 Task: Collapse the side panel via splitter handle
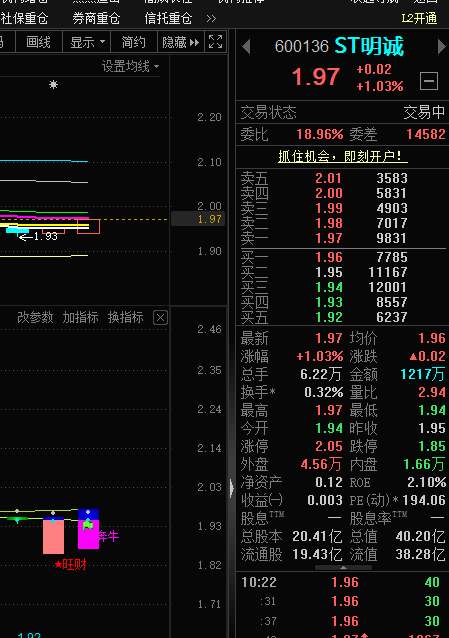pos(232,488)
